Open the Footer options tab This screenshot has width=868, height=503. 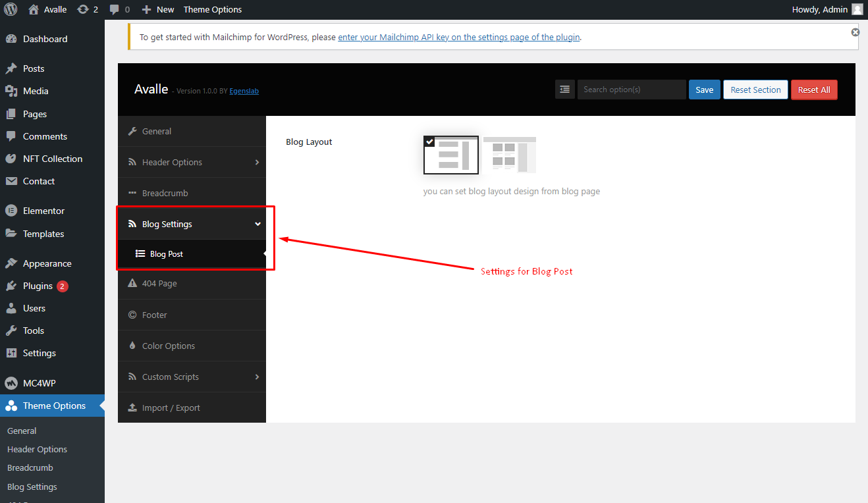(192, 315)
